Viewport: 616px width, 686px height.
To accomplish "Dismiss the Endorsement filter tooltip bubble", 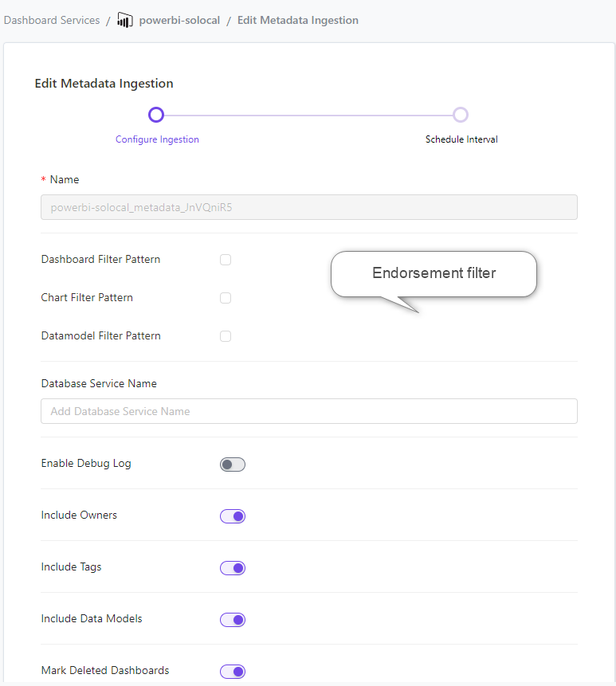I will pyautogui.click(x=433, y=273).
